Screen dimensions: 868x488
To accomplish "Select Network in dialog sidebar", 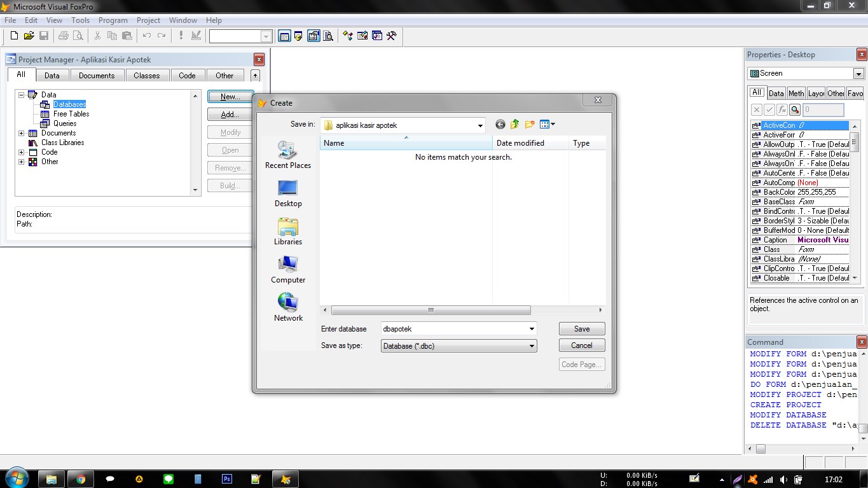I will click(288, 308).
